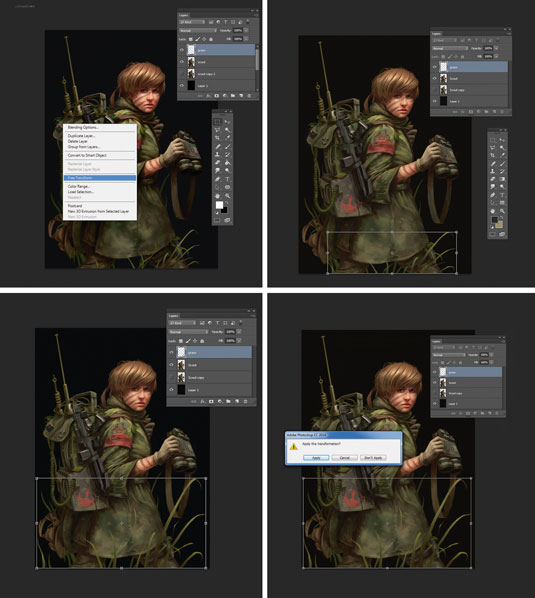Click screen mode icon in top-left toolbox

point(227,220)
